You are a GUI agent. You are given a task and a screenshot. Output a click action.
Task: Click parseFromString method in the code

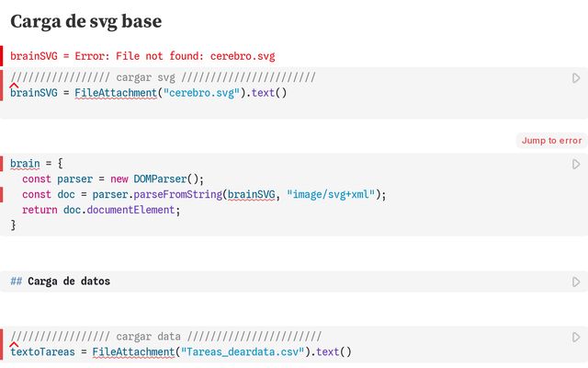pyautogui.click(x=177, y=194)
